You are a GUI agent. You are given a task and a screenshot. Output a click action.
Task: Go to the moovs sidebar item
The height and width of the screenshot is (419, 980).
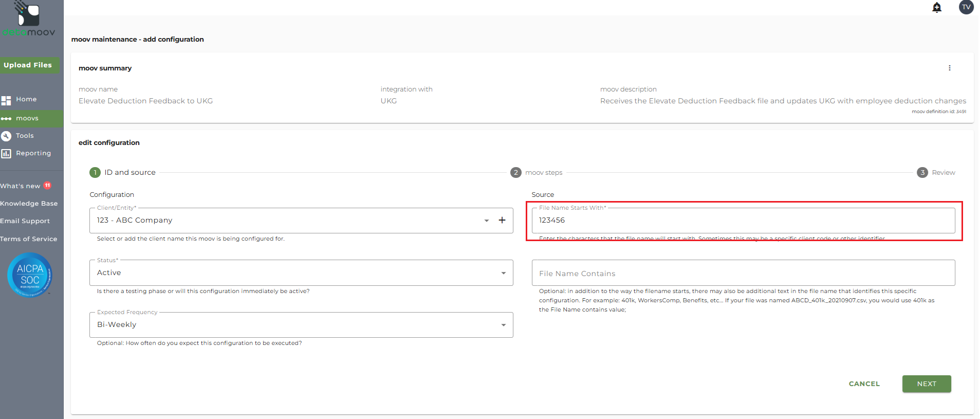pos(27,118)
